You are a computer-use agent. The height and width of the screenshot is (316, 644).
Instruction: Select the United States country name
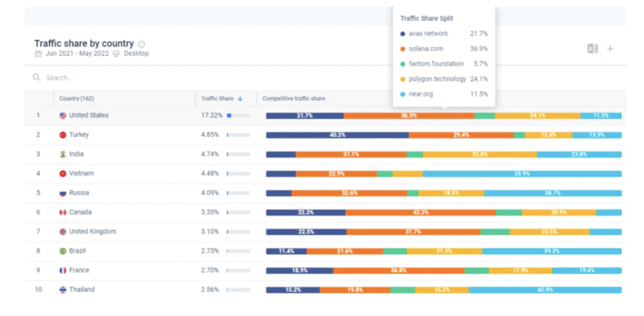coord(89,115)
